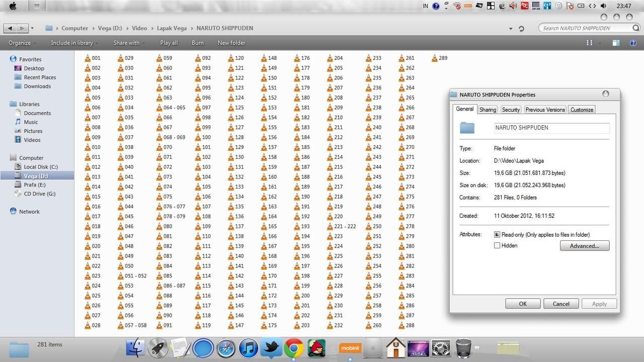Open System Preferences gear dock icon
Screen dimensions: 644x362
[x=441, y=348]
